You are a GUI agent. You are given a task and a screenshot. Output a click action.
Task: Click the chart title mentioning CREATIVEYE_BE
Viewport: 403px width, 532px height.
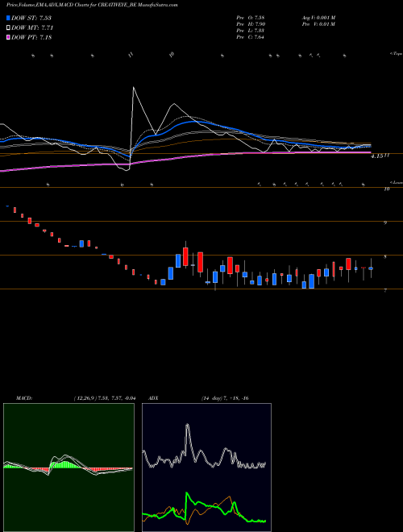coord(92,5)
